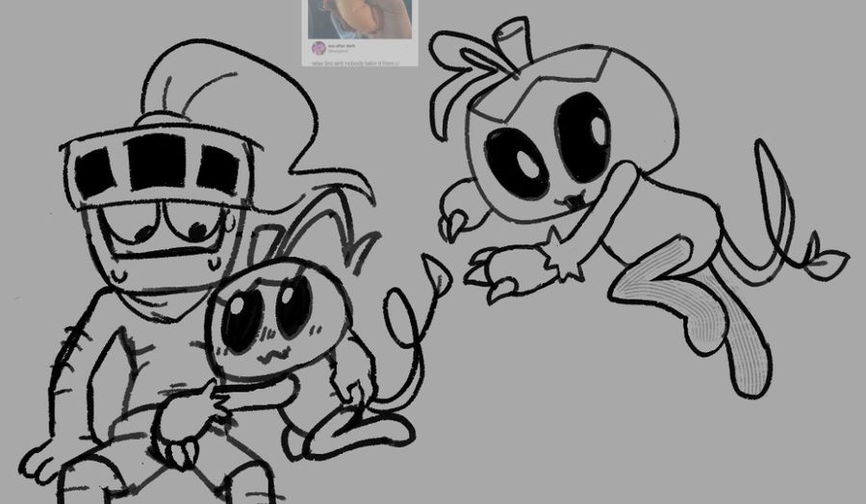Viewport: 866px width, 504px height.
Task: Click the pink profile avatar in the pasted post
Action: [318, 48]
